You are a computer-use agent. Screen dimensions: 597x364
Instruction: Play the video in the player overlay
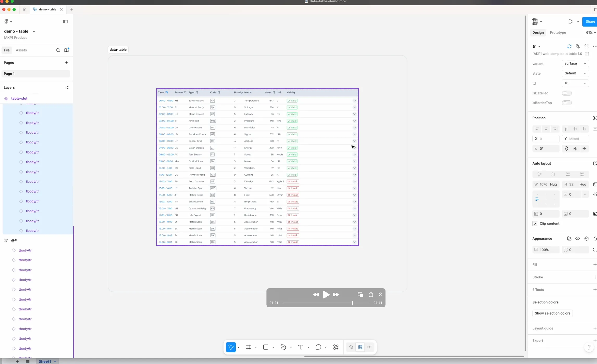[326, 295]
